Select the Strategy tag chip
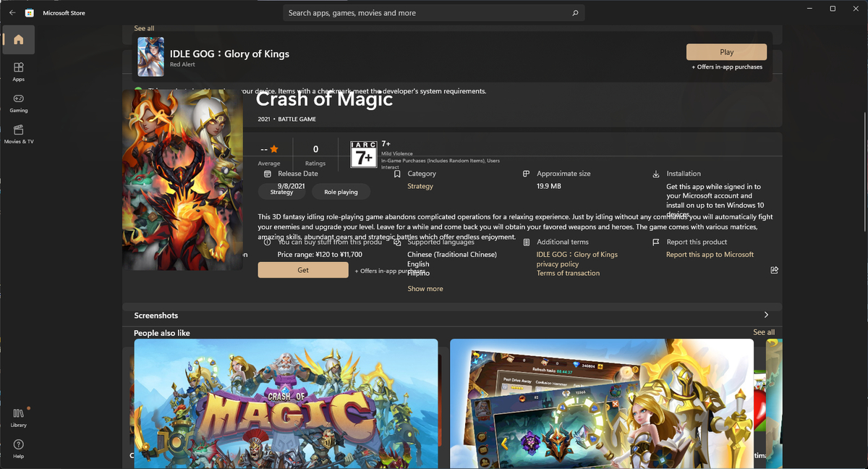This screenshot has height=469, width=868. [x=281, y=192]
